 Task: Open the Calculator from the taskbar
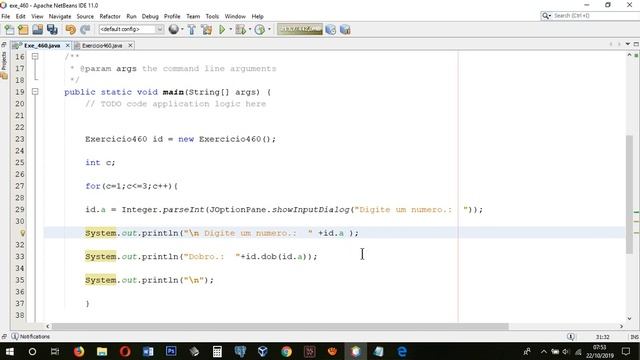[217, 351]
